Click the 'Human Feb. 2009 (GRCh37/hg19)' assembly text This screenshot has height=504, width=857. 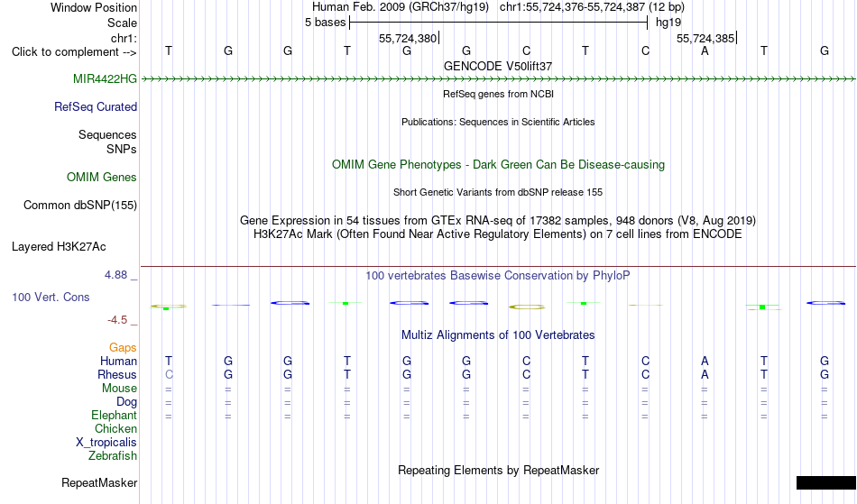click(x=401, y=7)
